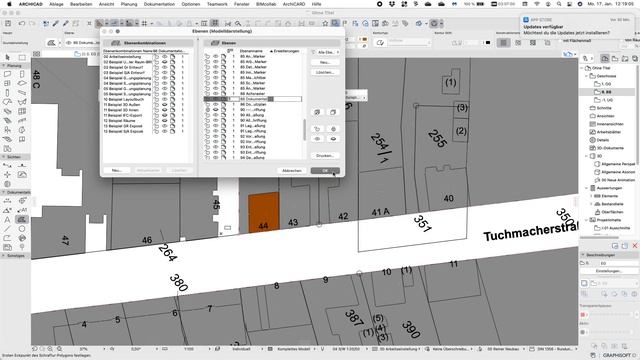640x360 pixels.
Task: Open the 'Alle Ebe...' filter dropdown
Action: [x=325, y=52]
